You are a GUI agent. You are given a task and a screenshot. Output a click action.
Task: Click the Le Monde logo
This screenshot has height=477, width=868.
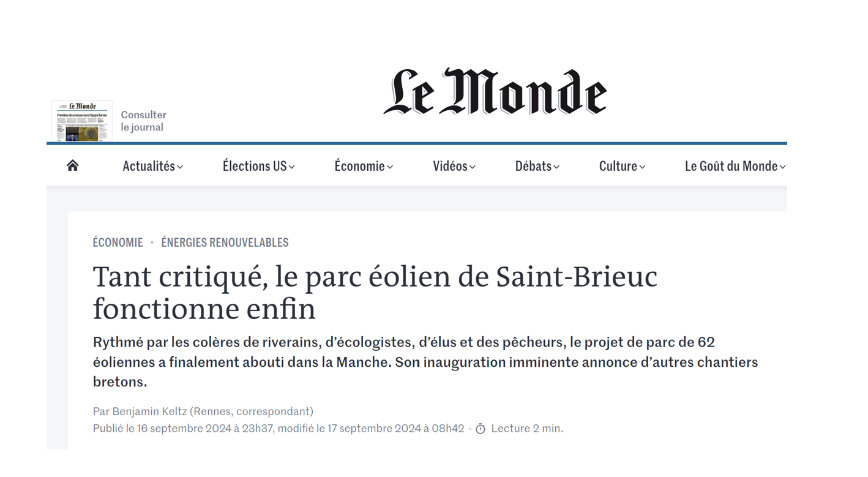click(495, 92)
